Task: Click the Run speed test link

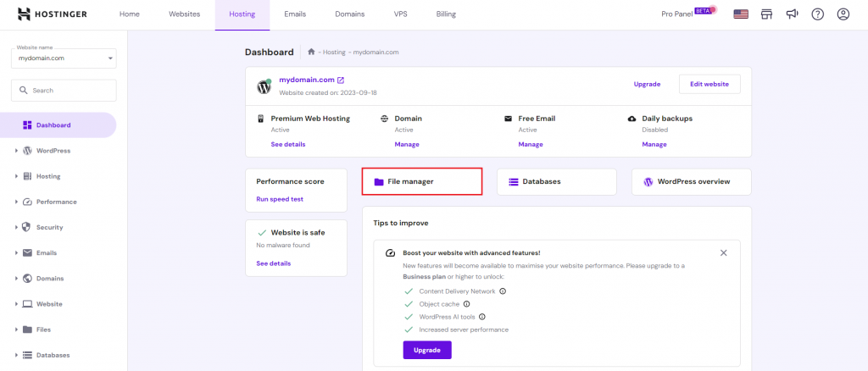Action: 280,199
